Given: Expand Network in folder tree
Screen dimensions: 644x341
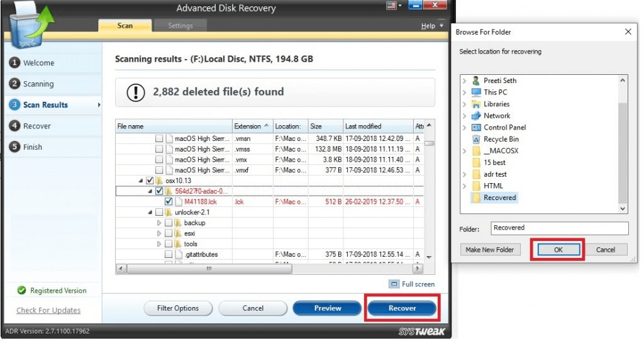Looking at the screenshot, I should (465, 116).
